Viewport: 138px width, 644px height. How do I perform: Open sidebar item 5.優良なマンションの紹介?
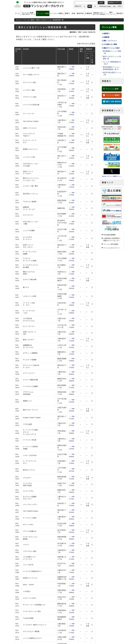tap(111, 48)
